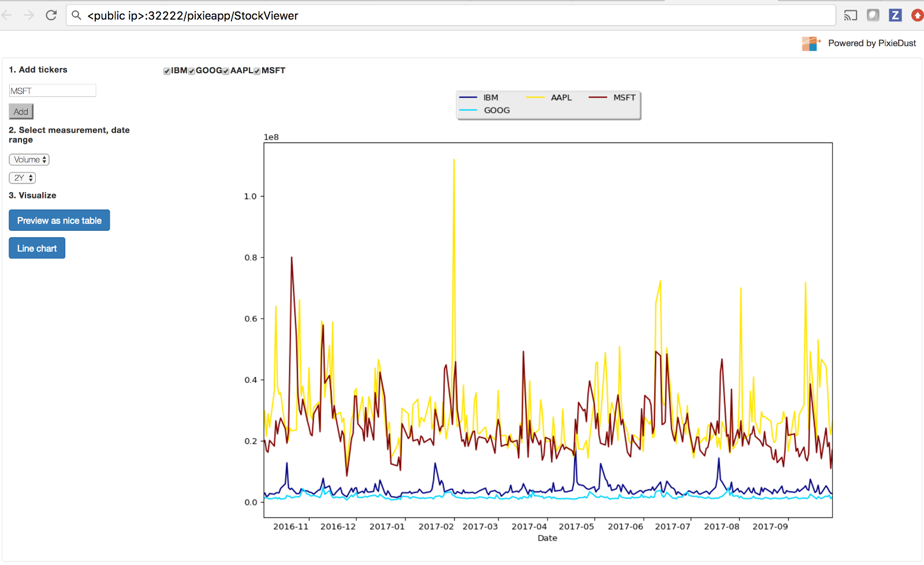Screen dimensions: 924x565
Task: Click the Add ticker button
Action: [x=21, y=111]
